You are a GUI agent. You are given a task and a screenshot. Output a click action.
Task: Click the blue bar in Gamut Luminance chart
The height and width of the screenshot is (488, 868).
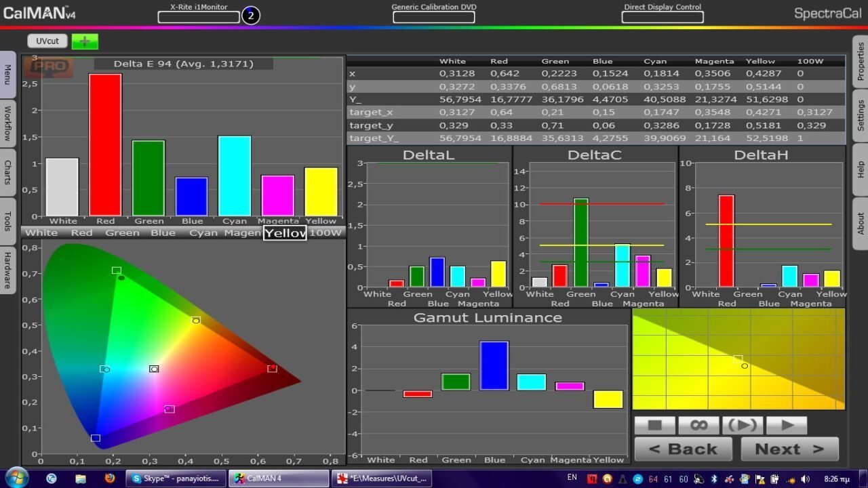coord(494,366)
